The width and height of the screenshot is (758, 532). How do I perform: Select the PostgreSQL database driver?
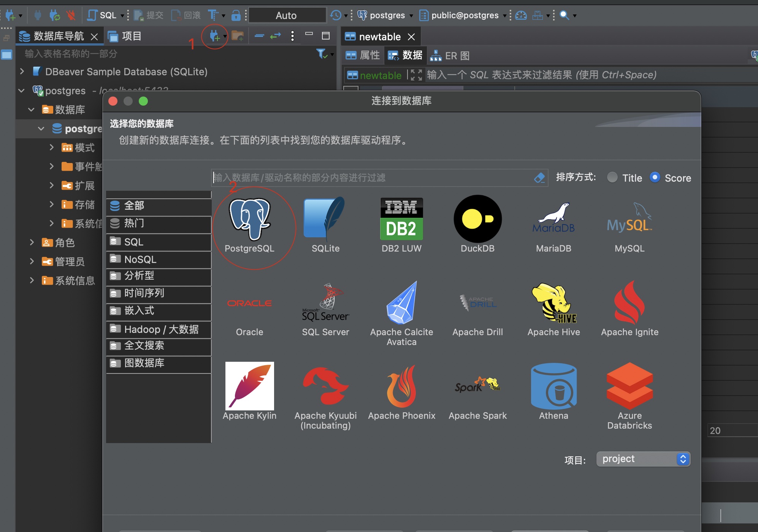[249, 225]
